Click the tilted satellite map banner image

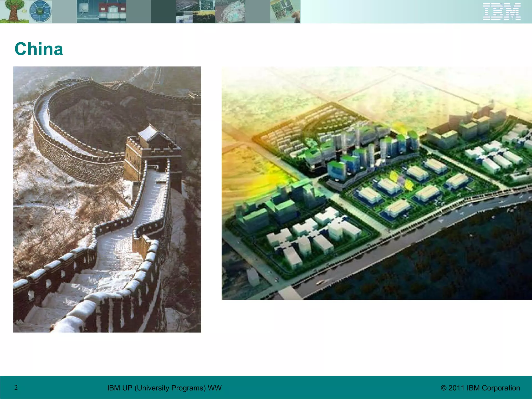[230, 11]
